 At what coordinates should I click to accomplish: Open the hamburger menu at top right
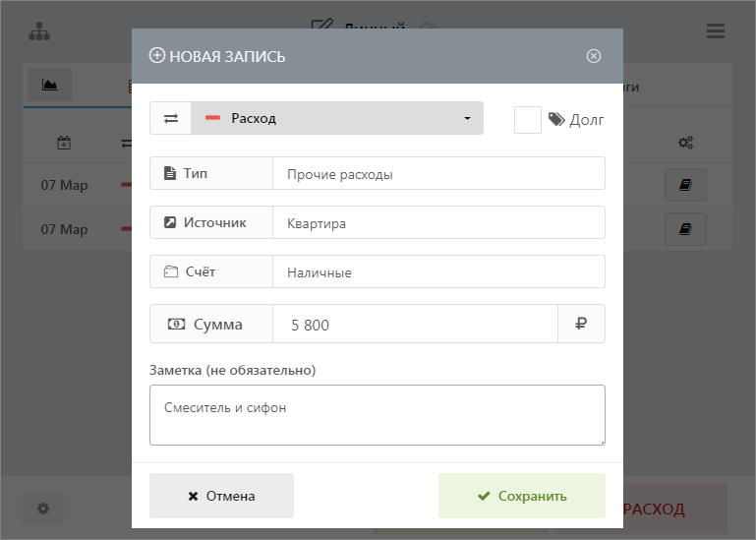pos(716,30)
